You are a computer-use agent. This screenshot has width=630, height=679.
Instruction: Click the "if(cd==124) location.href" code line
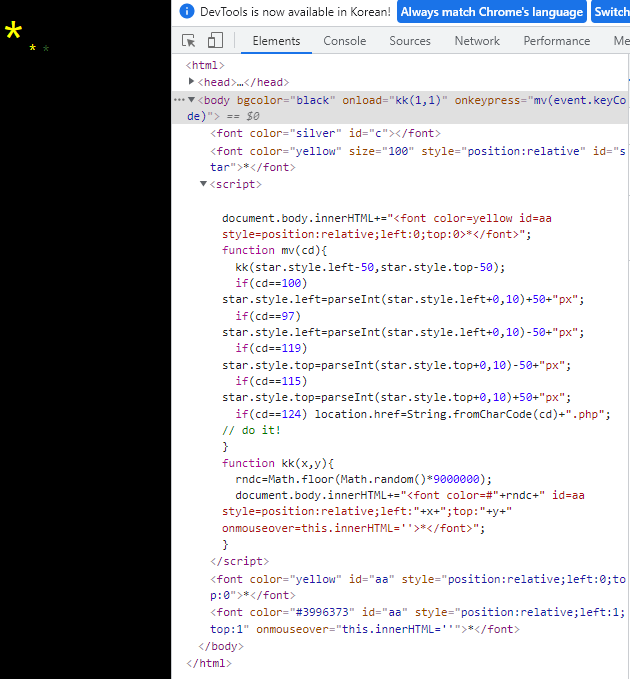[423, 414]
